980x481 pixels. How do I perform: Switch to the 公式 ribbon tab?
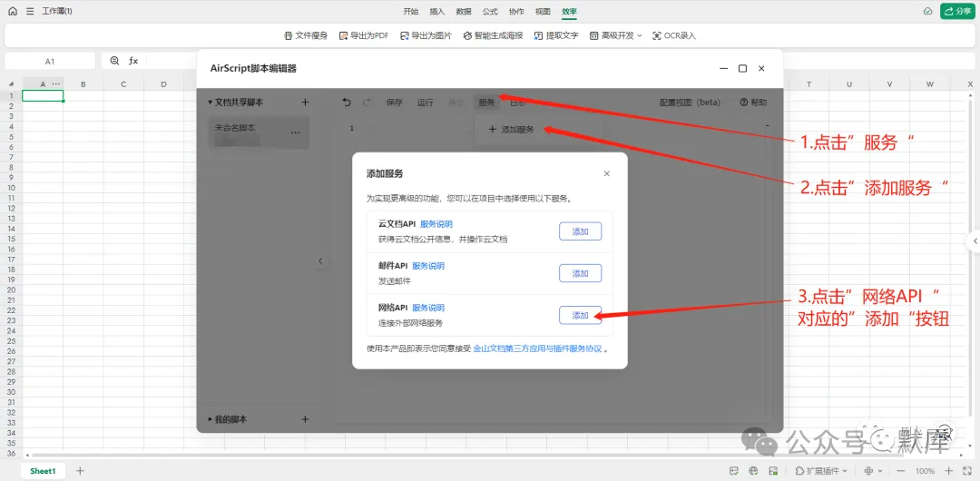coord(490,11)
